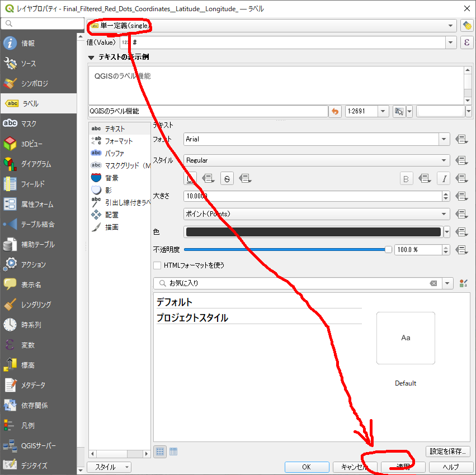Reset sample text with orange arrow icon
Viewport: 476px width, 475px height.
335,111
